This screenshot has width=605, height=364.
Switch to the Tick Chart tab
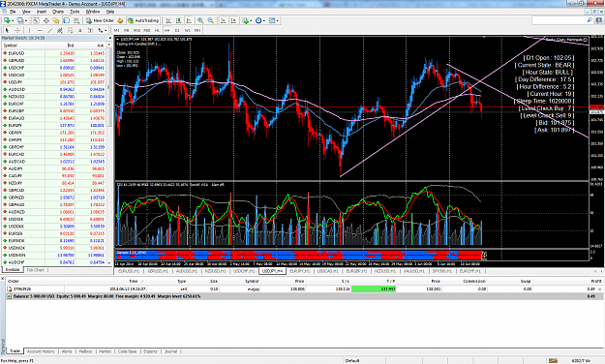(x=36, y=270)
